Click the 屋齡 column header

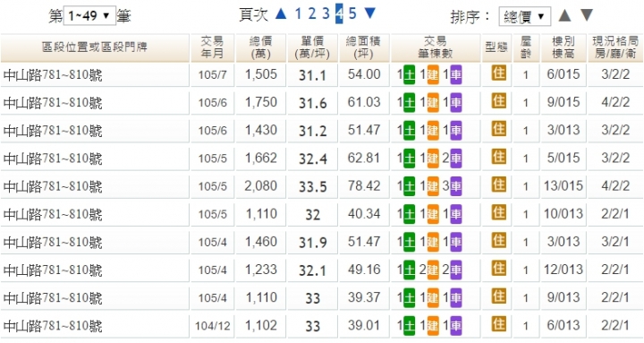click(x=526, y=47)
